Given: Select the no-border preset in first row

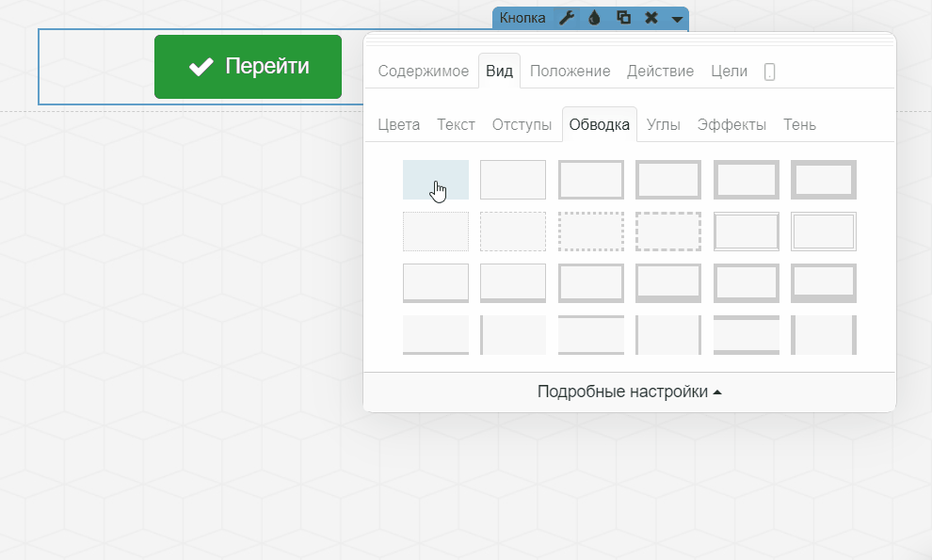Looking at the screenshot, I should [x=435, y=180].
